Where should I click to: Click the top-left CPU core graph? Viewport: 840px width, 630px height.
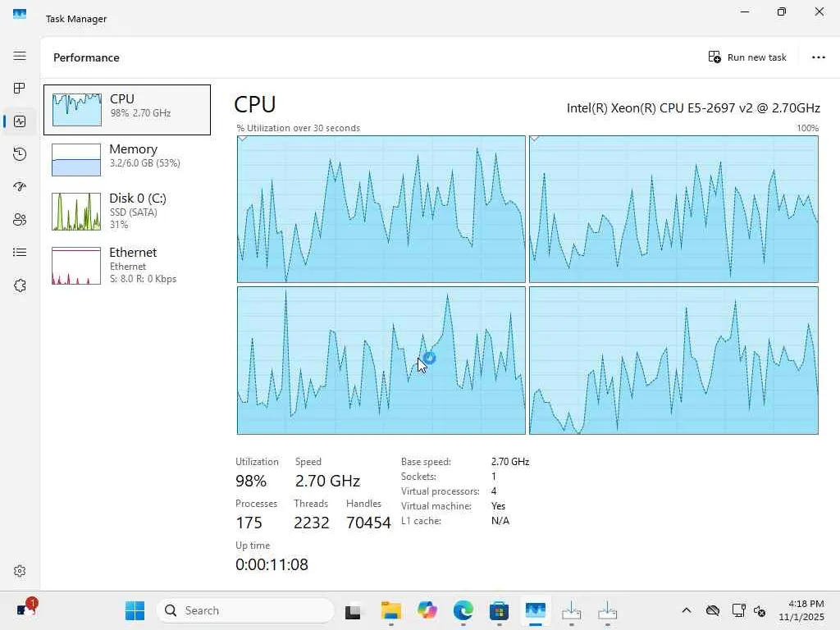pos(381,209)
